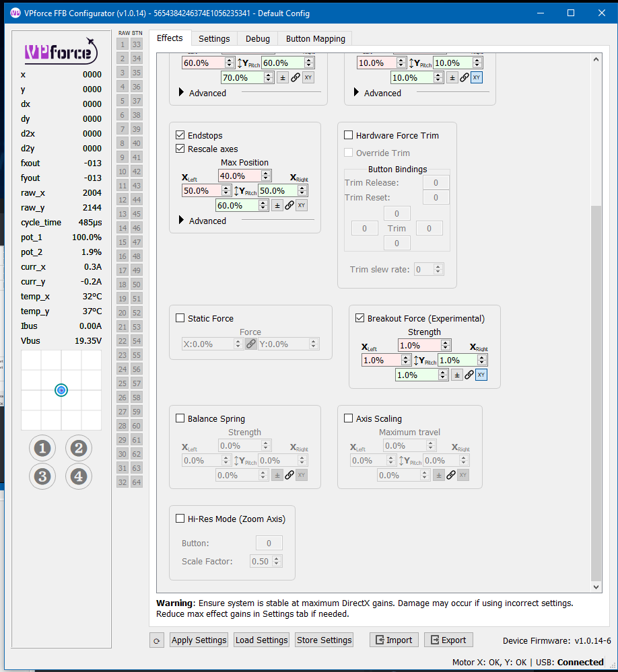Viewport: 618px width, 672px height.
Task: Click raw button indicator 1
Action: pos(123,44)
